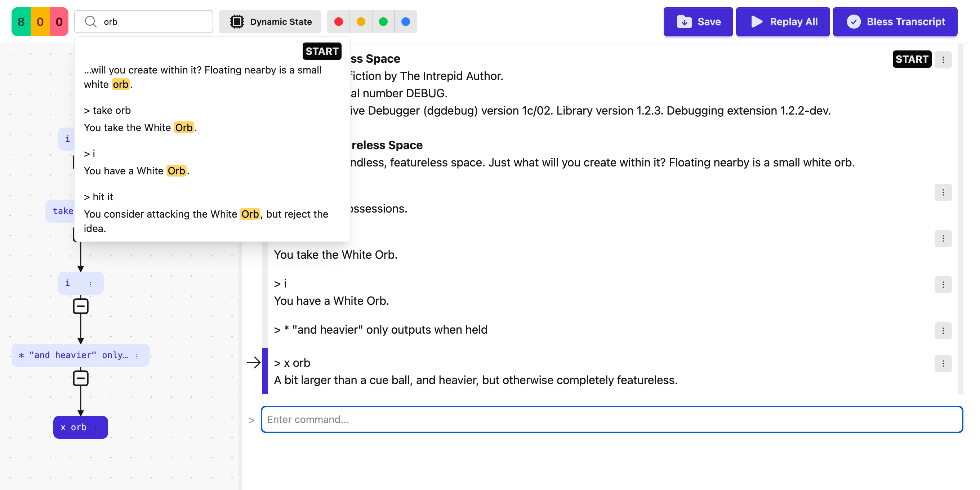Click transcript line '> x orb'
Screen dimensions: 980x490
click(292, 362)
